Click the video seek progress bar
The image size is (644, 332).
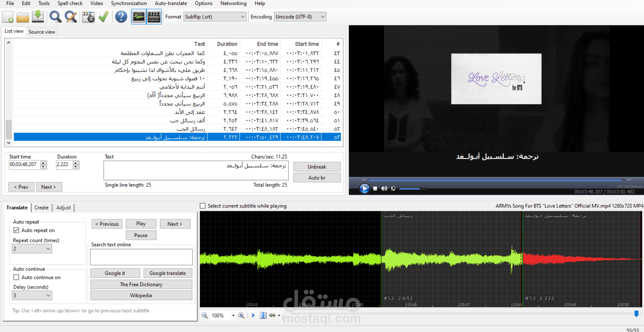click(497, 180)
